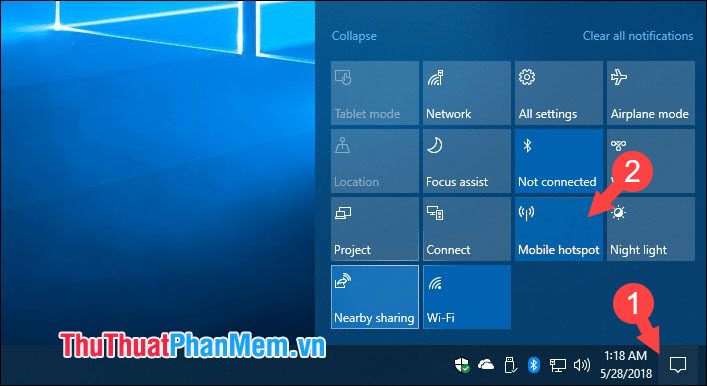Open All settings tile
The image size is (707, 386).
tap(559, 93)
